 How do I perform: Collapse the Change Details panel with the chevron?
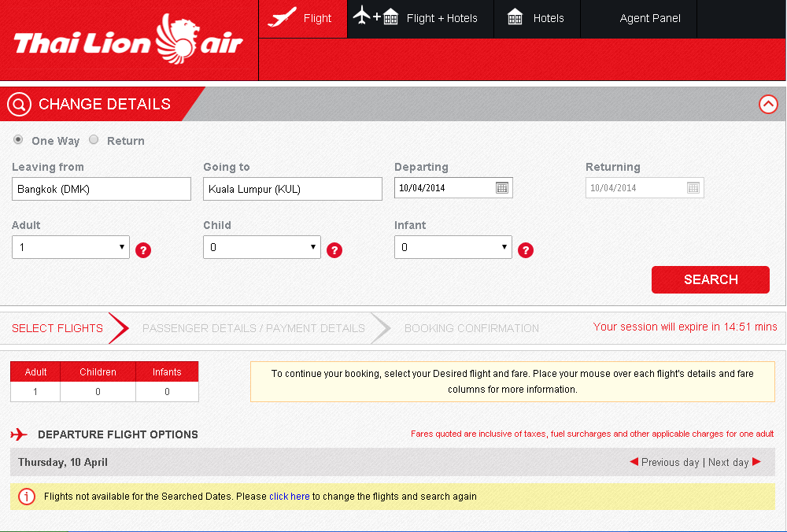pos(768,105)
